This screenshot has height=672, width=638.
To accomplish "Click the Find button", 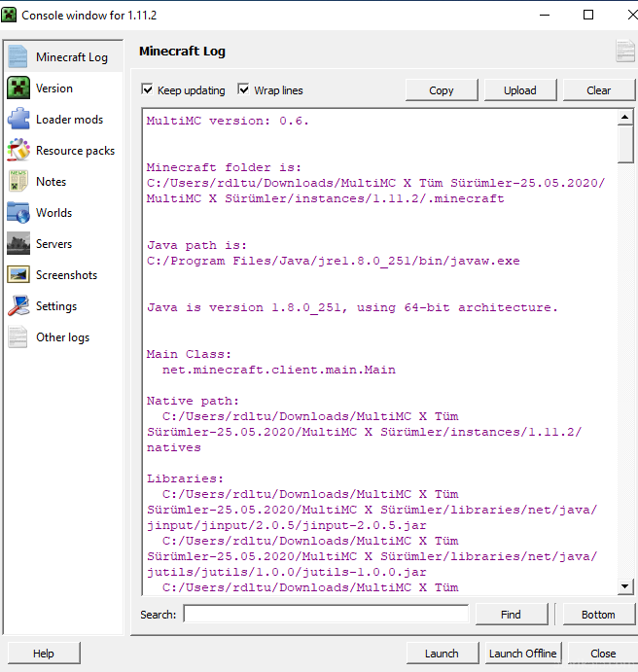I will (x=512, y=615).
